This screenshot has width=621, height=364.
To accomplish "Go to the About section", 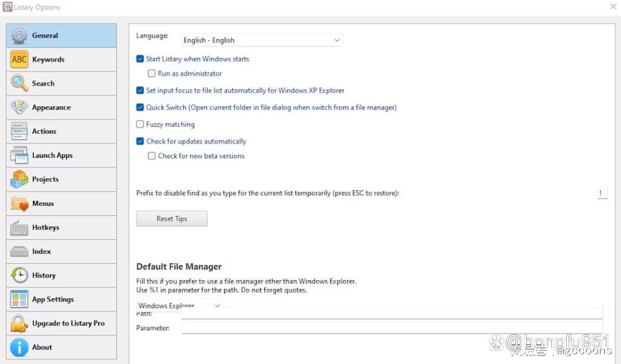I will pyautogui.click(x=61, y=347).
